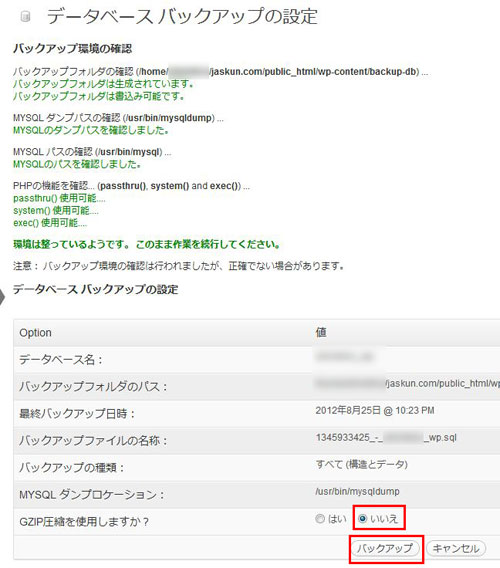Screen dimensions: 500x568
Task: Click the すべて (構造とデータ) backup type value
Action: pyautogui.click(x=362, y=464)
